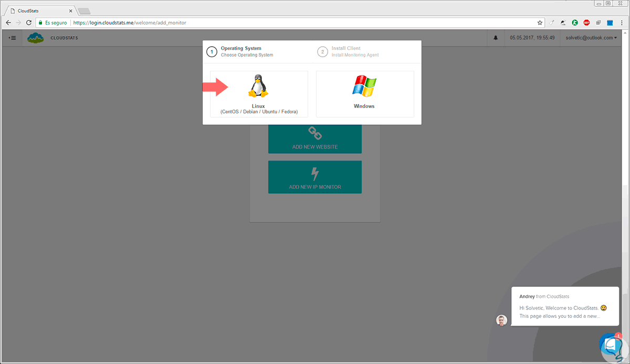Click the chat bubble launcher icon

611,344
